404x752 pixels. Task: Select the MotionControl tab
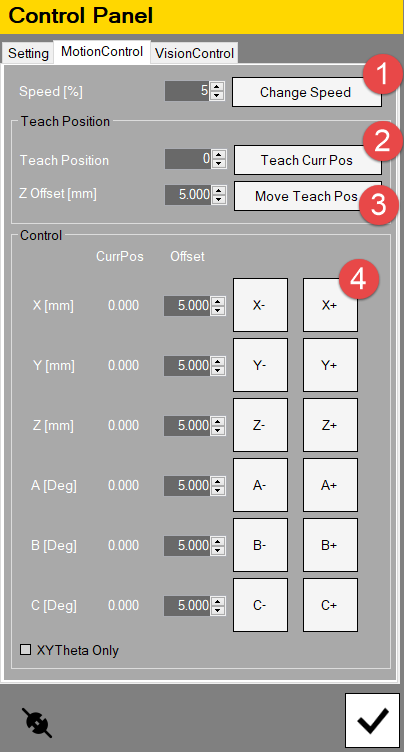click(x=102, y=52)
